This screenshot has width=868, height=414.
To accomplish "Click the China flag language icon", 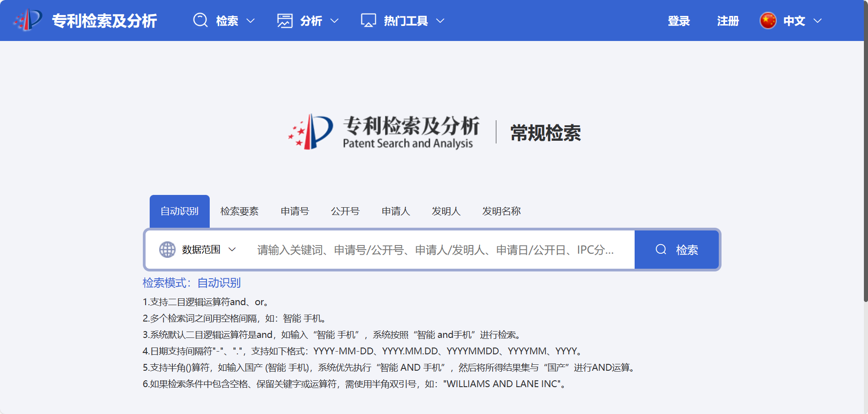I will coord(768,20).
